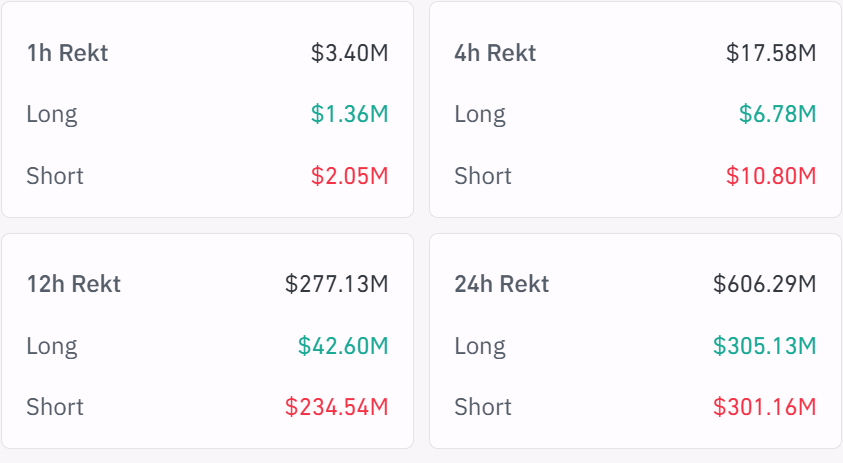
Task: Select the 12h Rekt total $277.13M
Action: tap(336, 284)
